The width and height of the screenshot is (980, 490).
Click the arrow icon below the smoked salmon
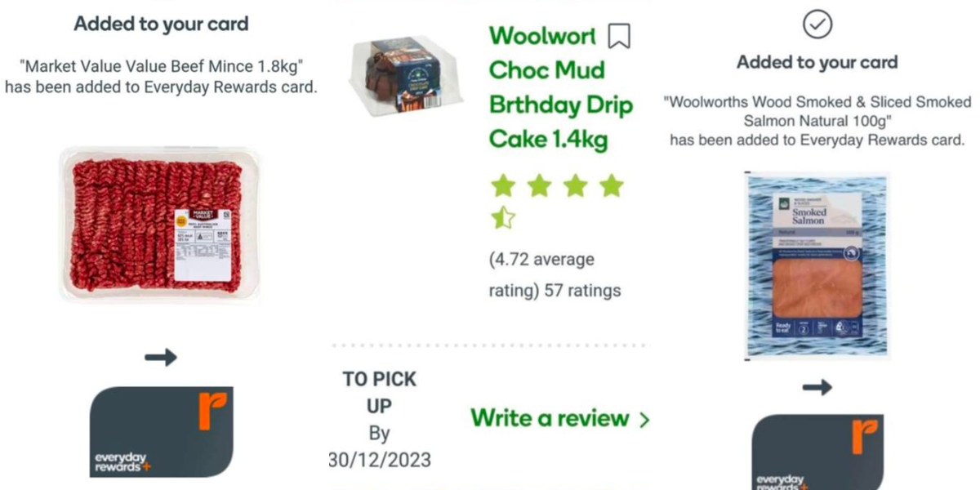[x=817, y=387]
